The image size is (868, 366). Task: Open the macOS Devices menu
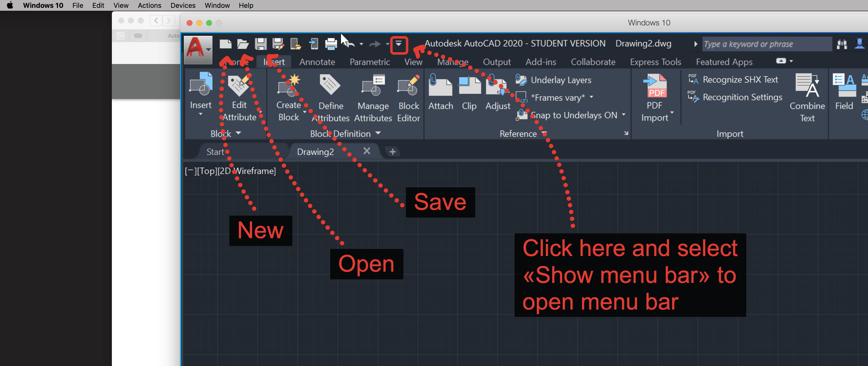point(183,5)
